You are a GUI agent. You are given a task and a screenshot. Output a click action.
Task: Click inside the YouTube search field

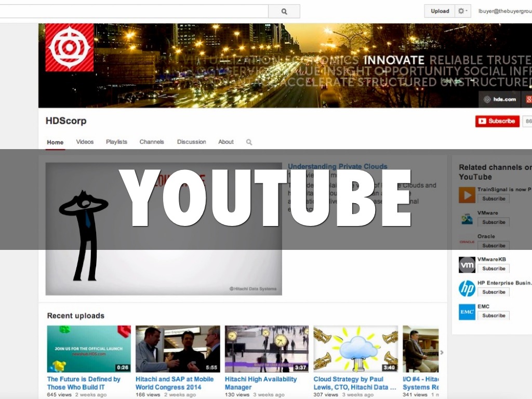134,11
